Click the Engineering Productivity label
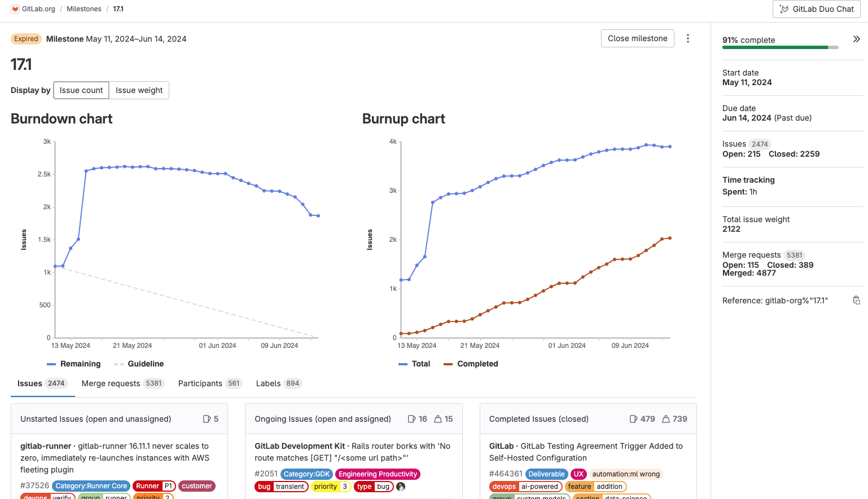868x499 pixels. [378, 474]
